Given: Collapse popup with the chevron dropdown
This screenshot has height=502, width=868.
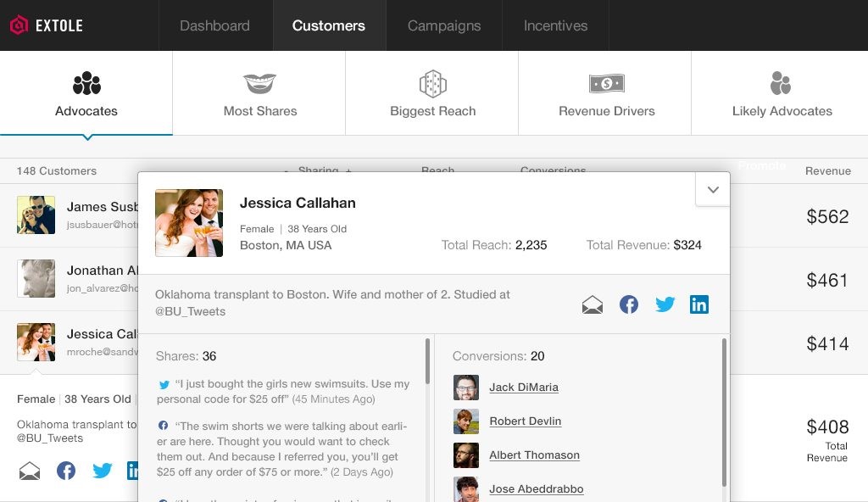Looking at the screenshot, I should (x=713, y=190).
